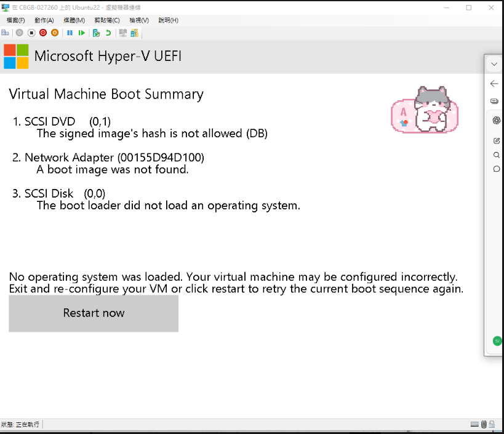Screen dimensions: 504x434
Task: Open the 剪貼簿(C) menu
Action: coord(107,20)
